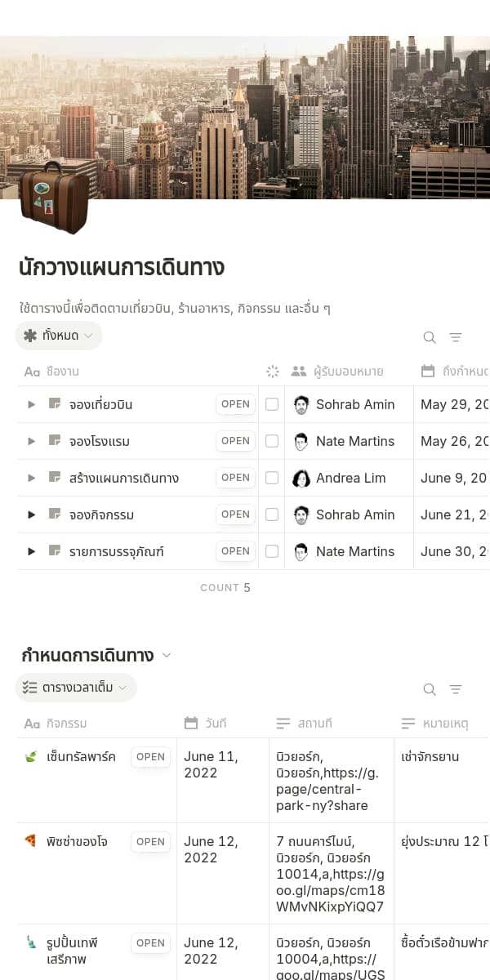Click Sohrab Amin's avatar in the assignee column
The height and width of the screenshot is (980, 490).
point(301,404)
